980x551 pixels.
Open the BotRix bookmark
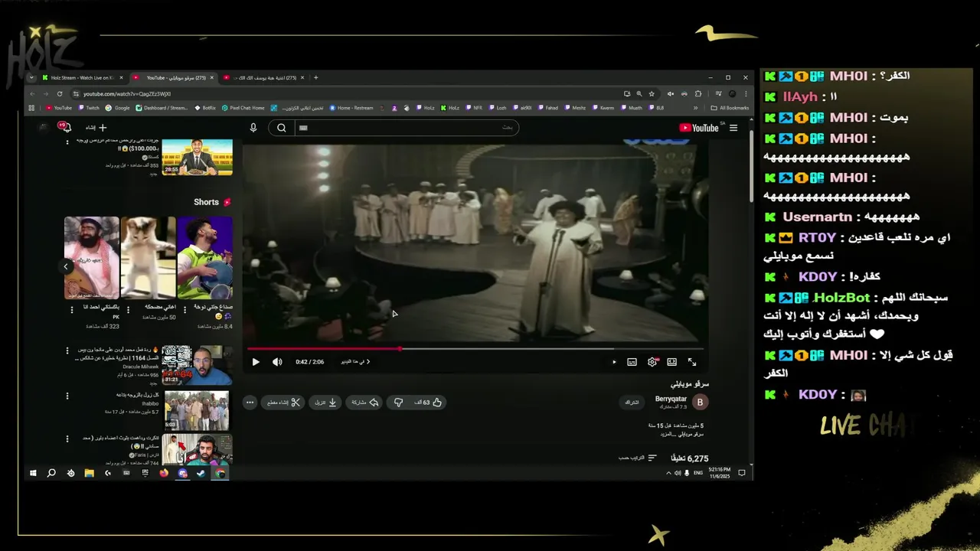point(205,108)
